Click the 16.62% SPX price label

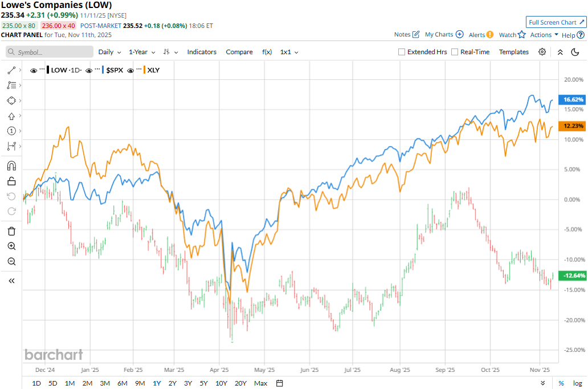tap(571, 99)
